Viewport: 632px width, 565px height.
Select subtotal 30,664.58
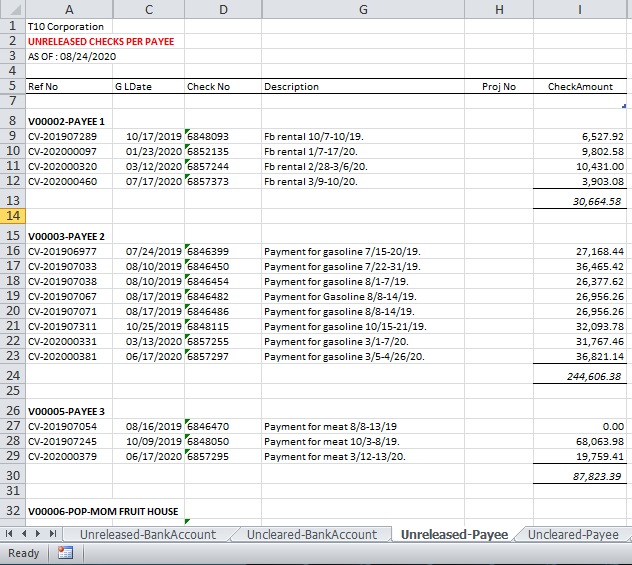pos(580,201)
